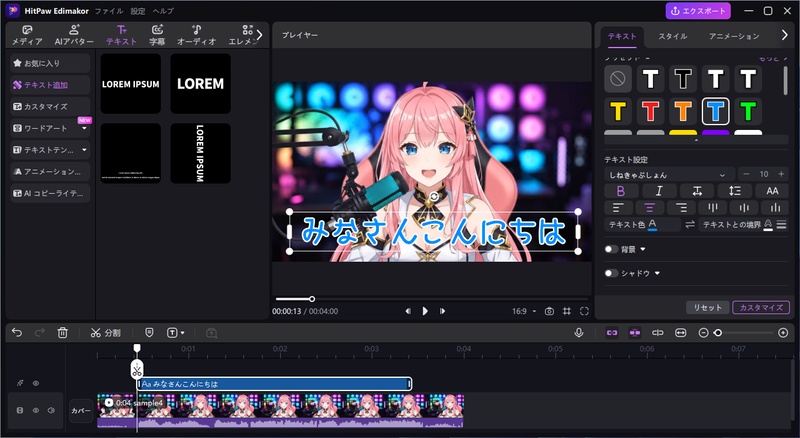The height and width of the screenshot is (438, 800).
Task: Open the character spacing control icon
Action: coord(697,191)
